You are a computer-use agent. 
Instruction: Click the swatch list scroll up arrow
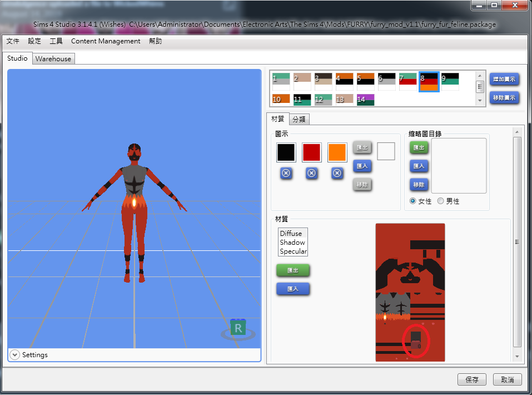(x=479, y=76)
